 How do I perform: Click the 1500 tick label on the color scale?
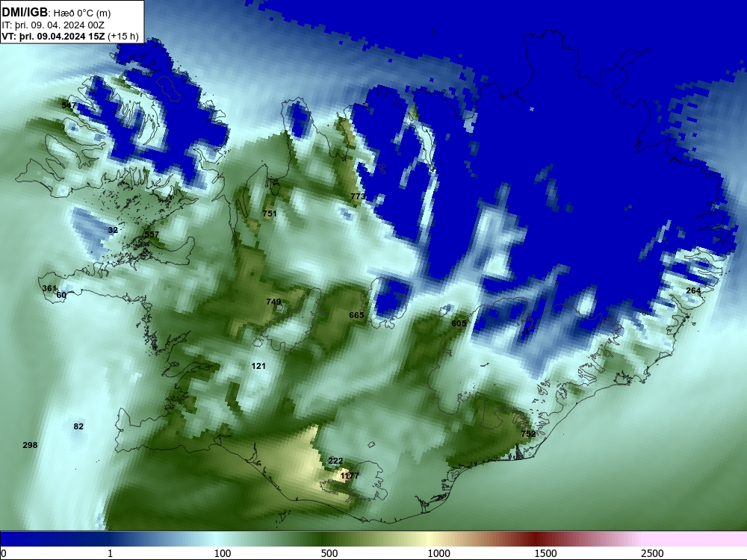coord(545,553)
